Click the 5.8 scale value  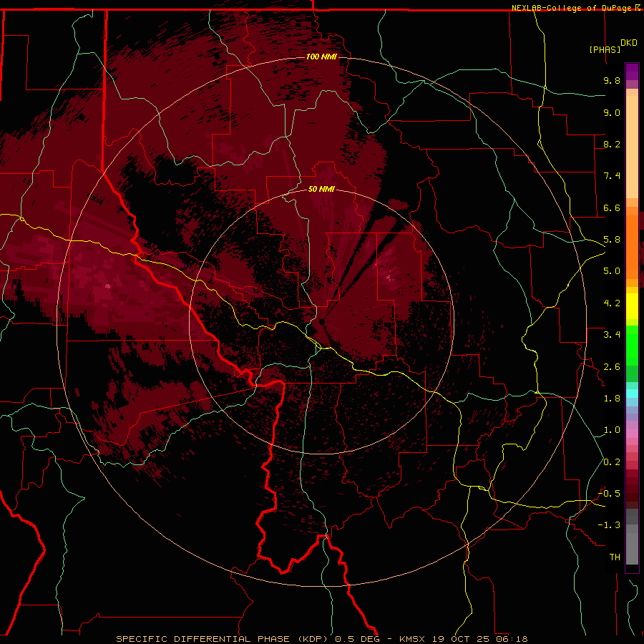click(612, 240)
